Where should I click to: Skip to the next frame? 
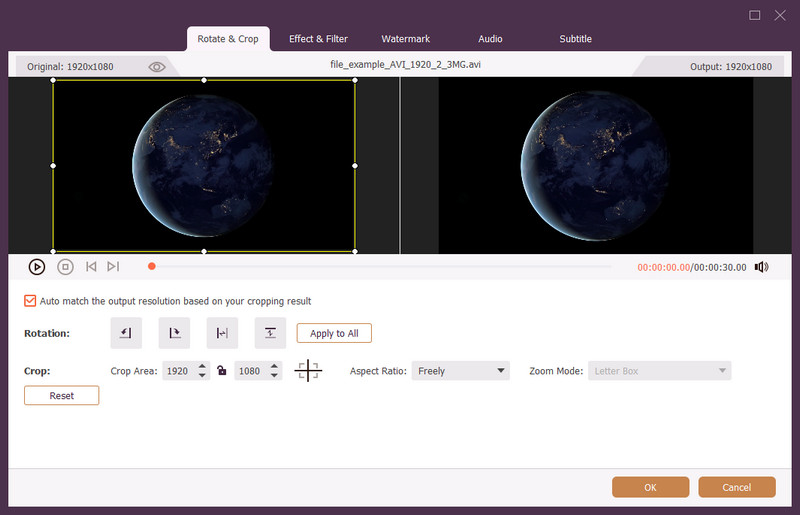113,267
